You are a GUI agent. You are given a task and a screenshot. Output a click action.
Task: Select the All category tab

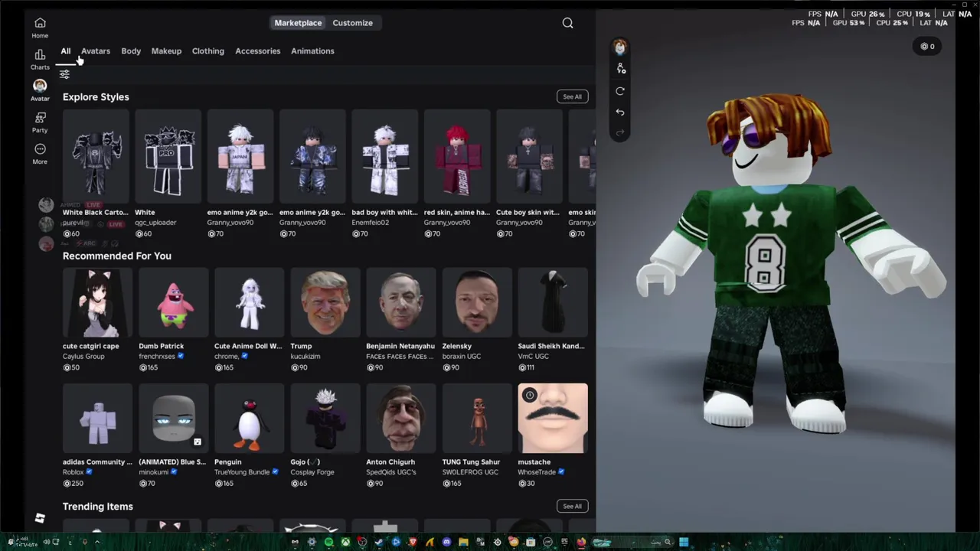pos(66,51)
